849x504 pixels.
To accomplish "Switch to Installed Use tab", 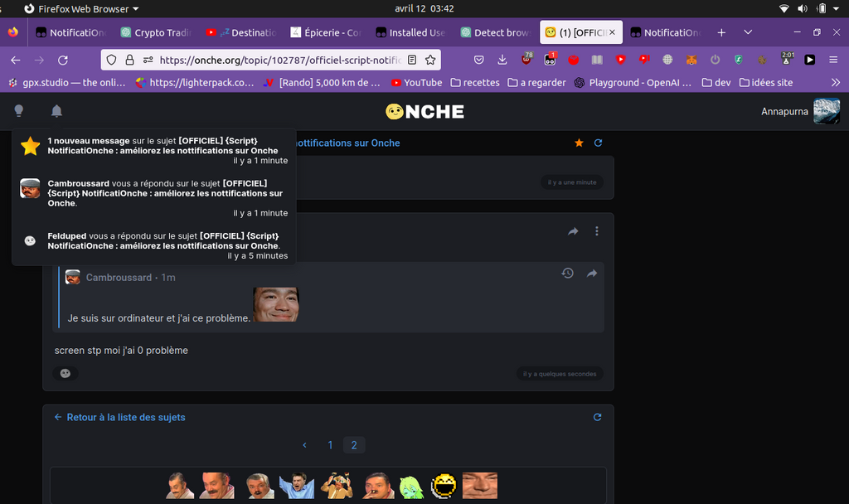I will pos(411,32).
